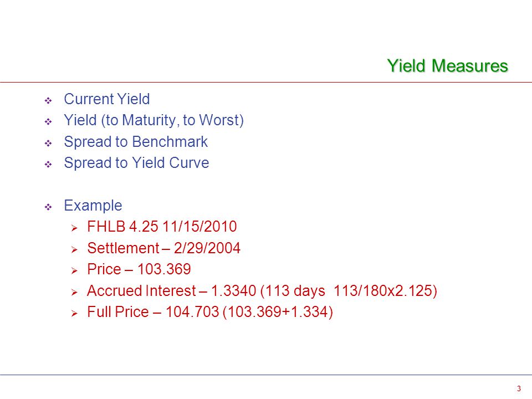Click diamond bullet beside Spread to Yield Curve
The image size is (532, 399).
click(48, 165)
